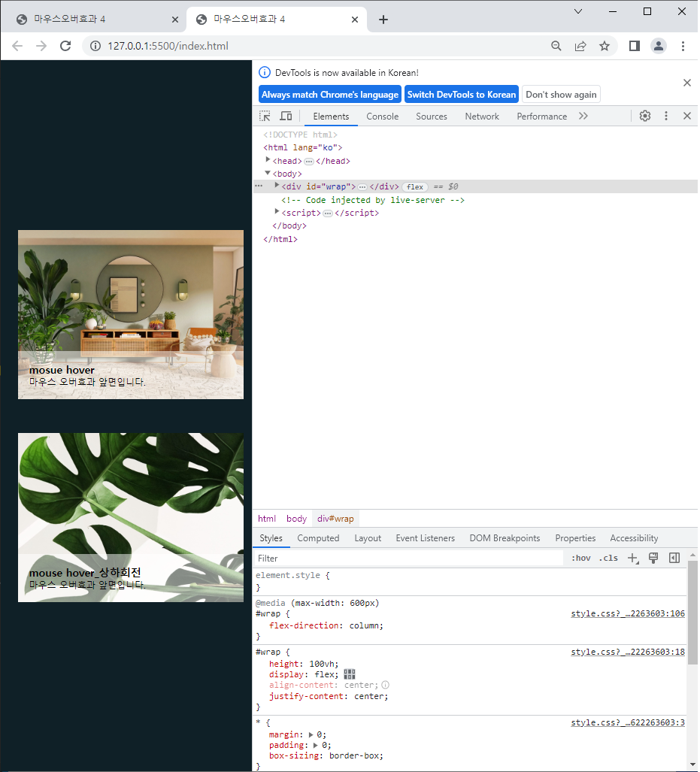Image resolution: width=700 pixels, height=772 pixels.
Task: Open the Network tab
Action: point(482,117)
